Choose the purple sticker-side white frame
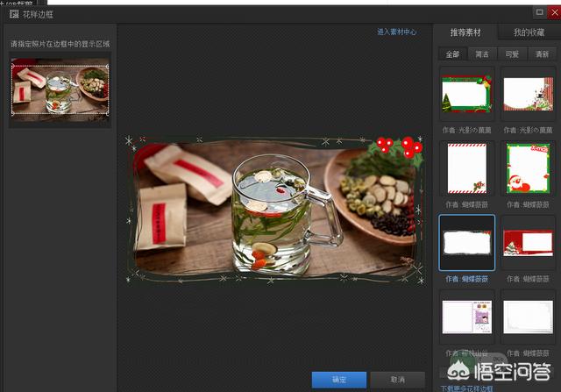561x392 pixels. pos(467,317)
